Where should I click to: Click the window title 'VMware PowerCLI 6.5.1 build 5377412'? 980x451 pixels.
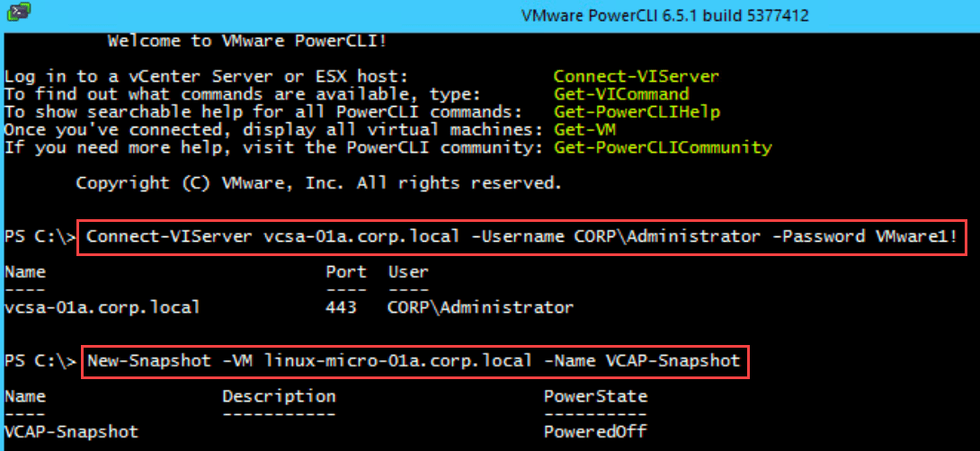665,15
